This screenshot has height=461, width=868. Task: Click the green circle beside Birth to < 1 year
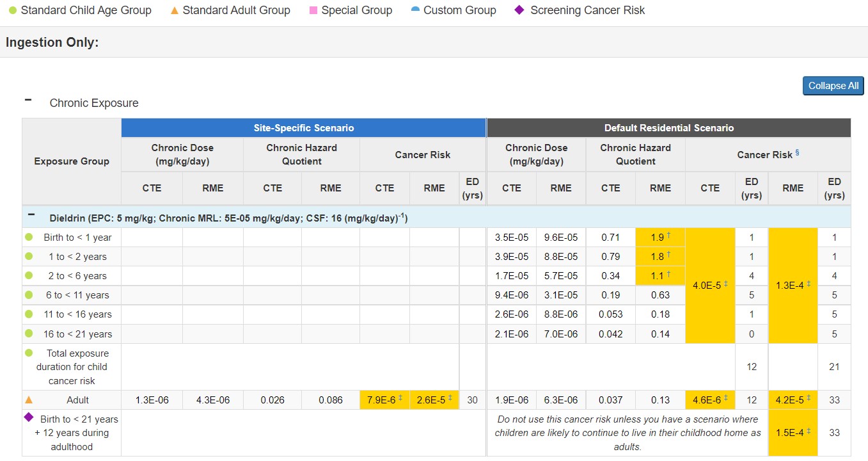(x=28, y=237)
